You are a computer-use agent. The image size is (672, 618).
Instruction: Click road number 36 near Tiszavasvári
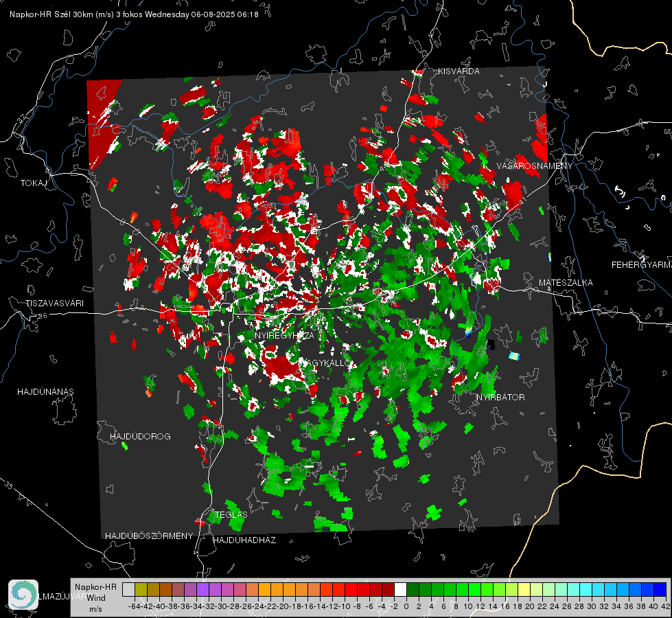click(43, 316)
